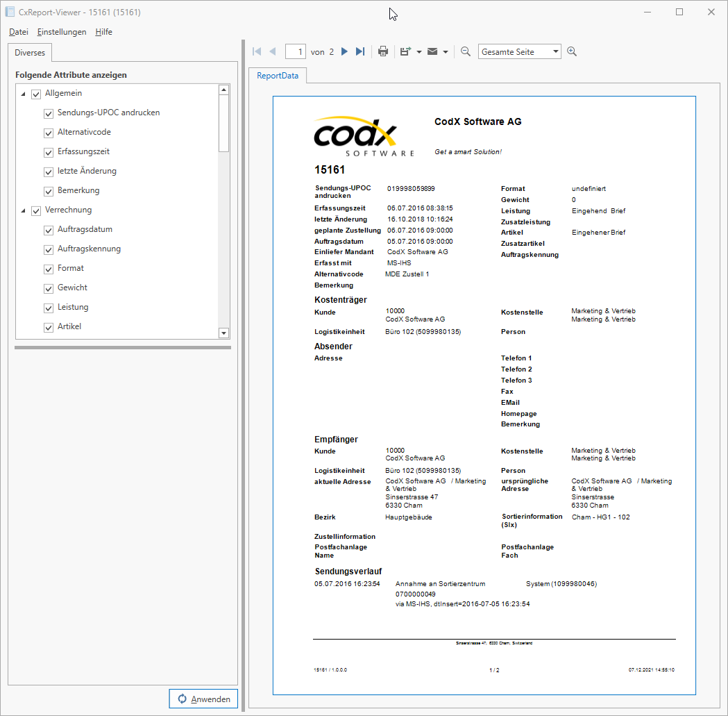Screen dimensions: 728x716
Task: Disable the Auftragskennung checkbox
Action: 49,250
